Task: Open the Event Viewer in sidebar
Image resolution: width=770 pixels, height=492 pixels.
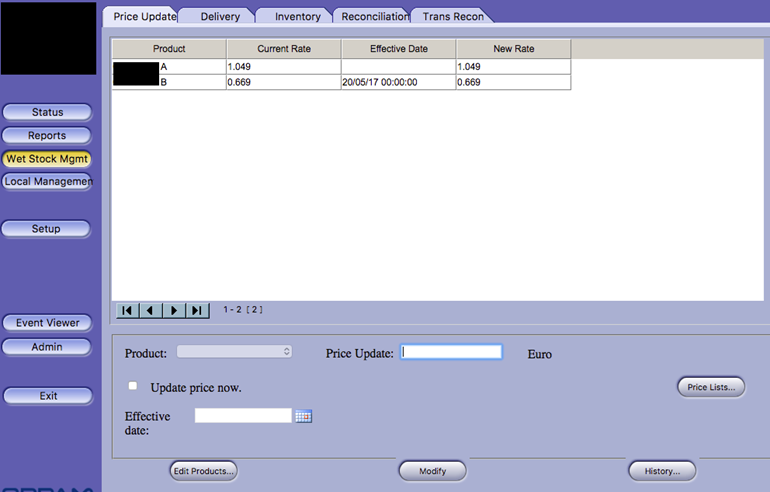Action: (x=47, y=323)
